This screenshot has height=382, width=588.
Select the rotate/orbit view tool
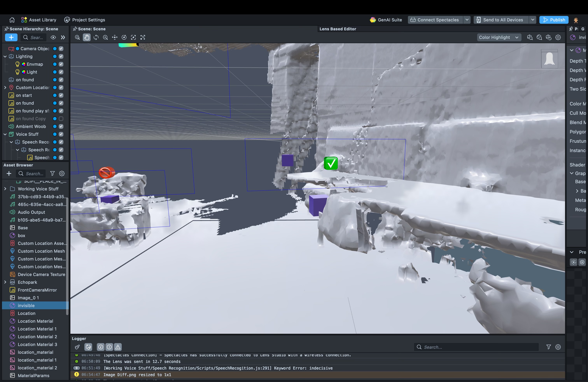(x=96, y=37)
